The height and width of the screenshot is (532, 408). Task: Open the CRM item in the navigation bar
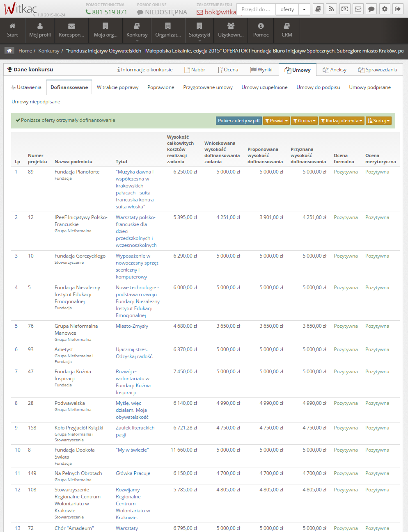tap(287, 30)
